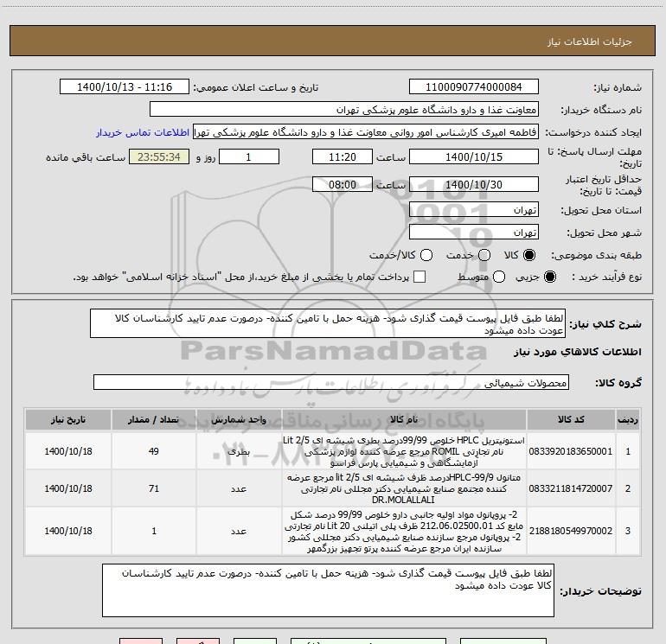Click product code 0833920183650001
Viewport: 666px width, 644px height.
571,451
